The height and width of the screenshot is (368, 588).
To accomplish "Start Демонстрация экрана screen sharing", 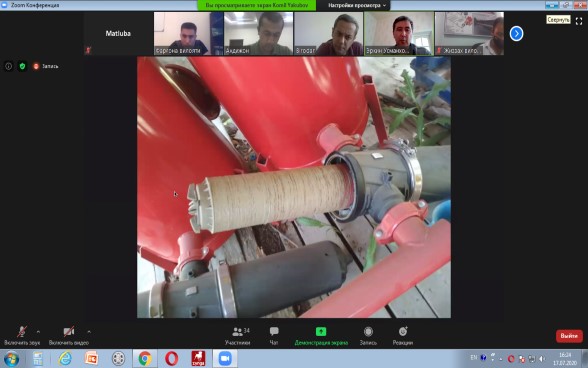I will (x=321, y=336).
